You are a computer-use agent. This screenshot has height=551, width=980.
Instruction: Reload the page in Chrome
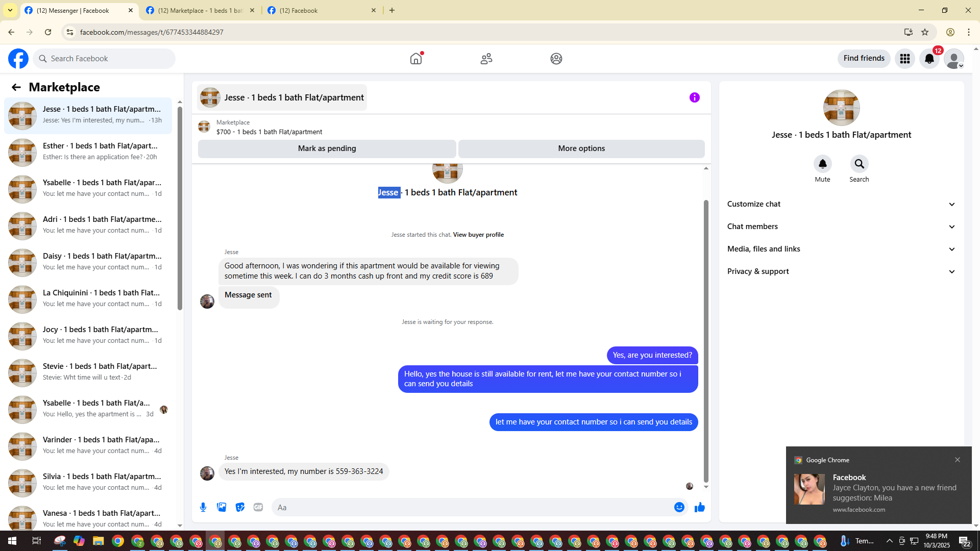coord(48,32)
